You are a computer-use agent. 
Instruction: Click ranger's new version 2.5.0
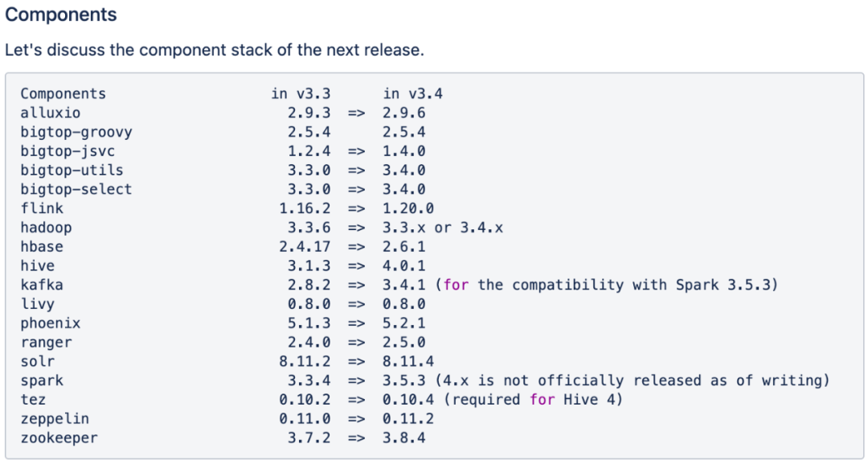tap(404, 343)
